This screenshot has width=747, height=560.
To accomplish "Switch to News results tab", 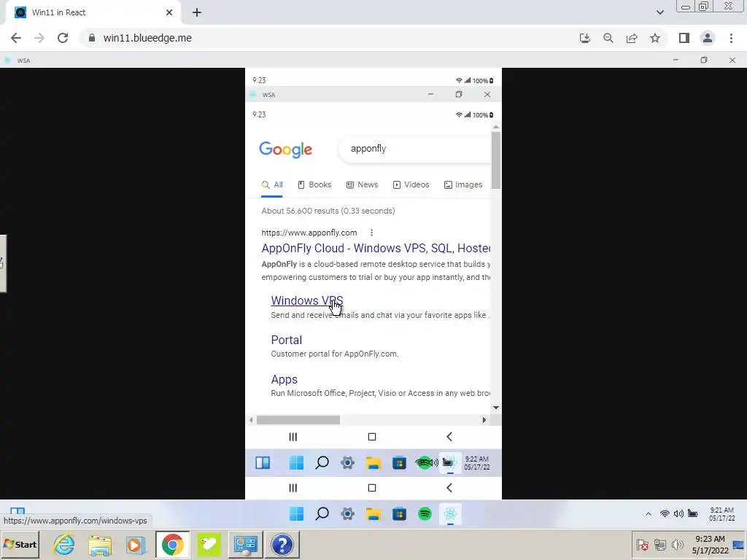I will (362, 184).
